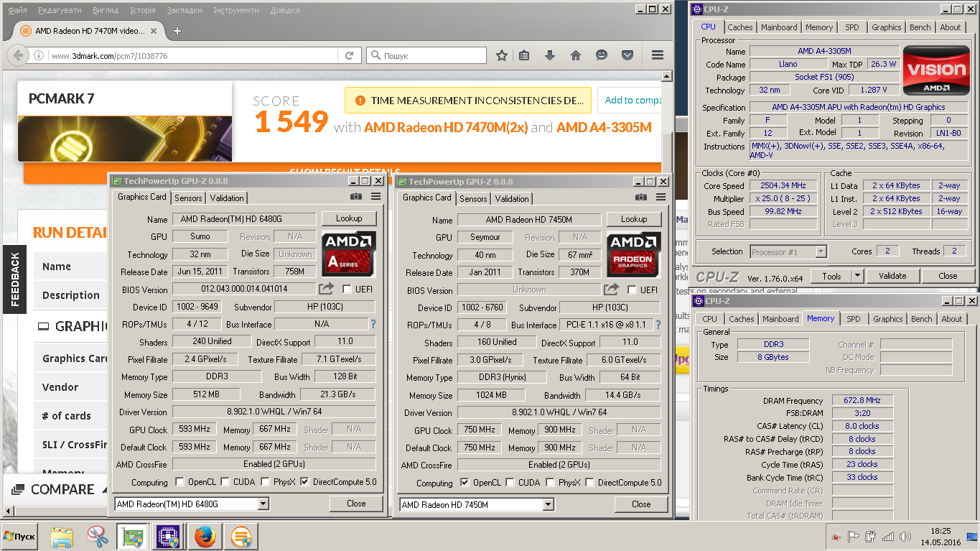This screenshot has height=551, width=980.
Task: Save BIOS icon in HD 7450M GPU-Z window
Action: [x=612, y=290]
